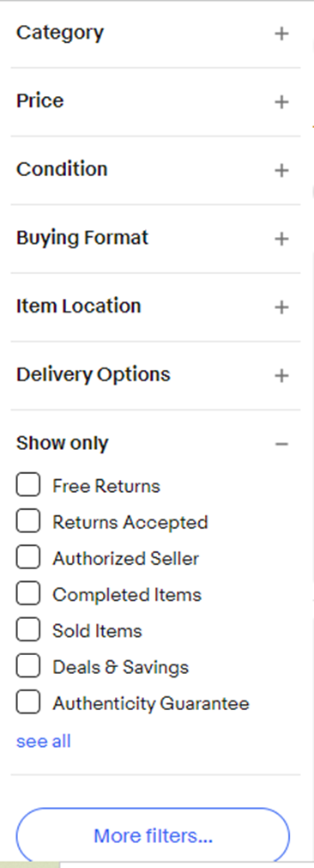Expand Delivery Options with the plus icon
Screen dimensions: 314x868
pos(281,375)
